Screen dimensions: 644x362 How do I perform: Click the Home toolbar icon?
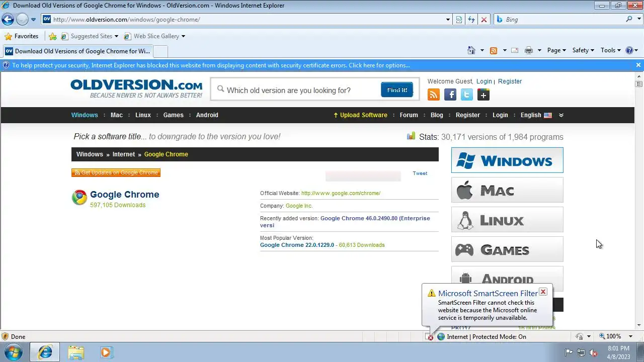(471, 50)
